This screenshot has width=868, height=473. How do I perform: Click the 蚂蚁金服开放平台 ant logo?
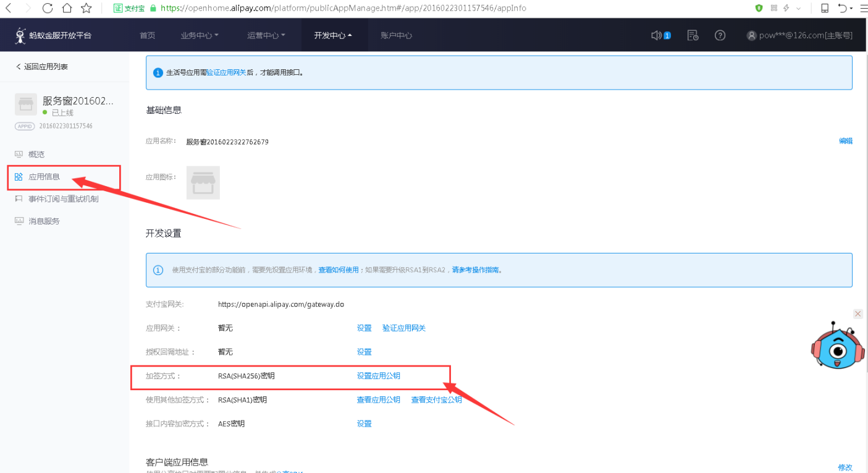point(53,35)
